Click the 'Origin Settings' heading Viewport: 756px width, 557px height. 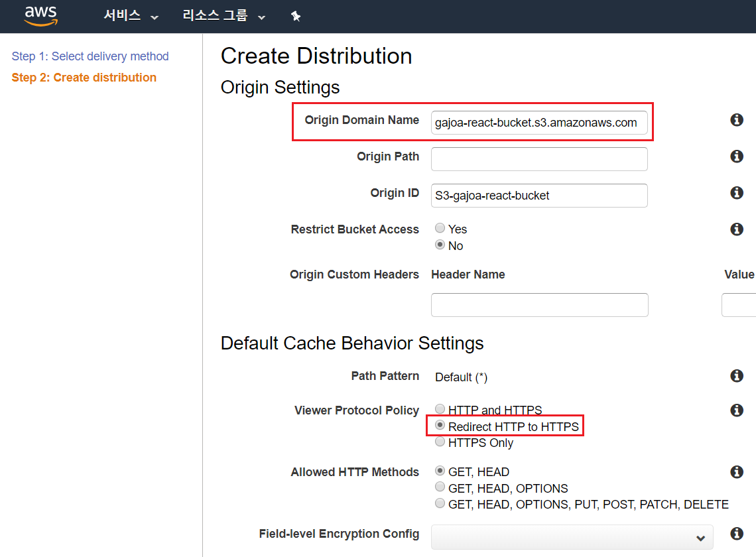coord(280,88)
